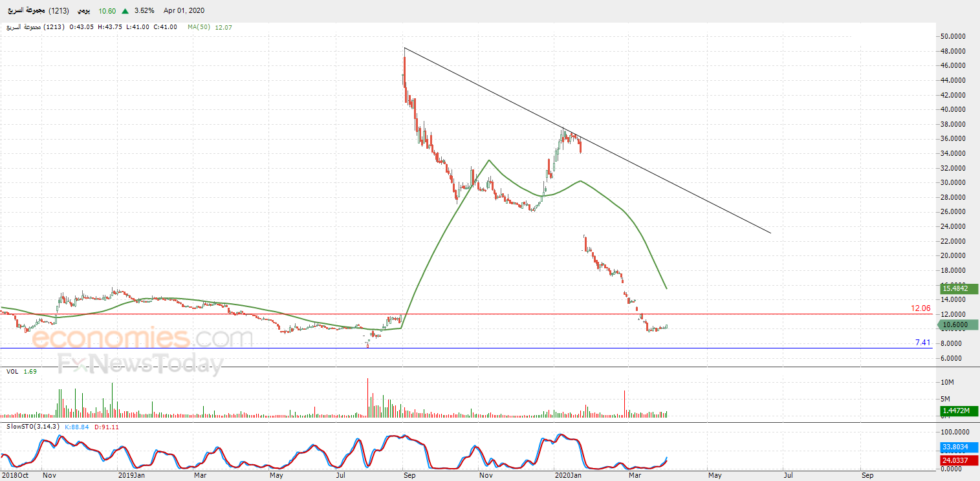Click the SlowSTO(3,14,3) indicator label
This screenshot has width=980, height=481.
point(33,427)
